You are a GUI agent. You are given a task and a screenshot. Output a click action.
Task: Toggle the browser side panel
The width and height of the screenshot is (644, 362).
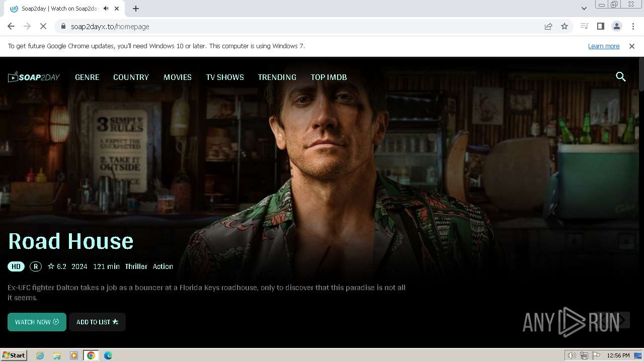point(600,26)
